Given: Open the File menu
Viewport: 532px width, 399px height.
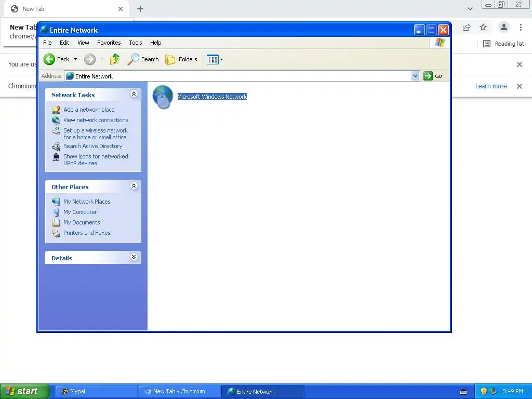Looking at the screenshot, I should 47,43.
